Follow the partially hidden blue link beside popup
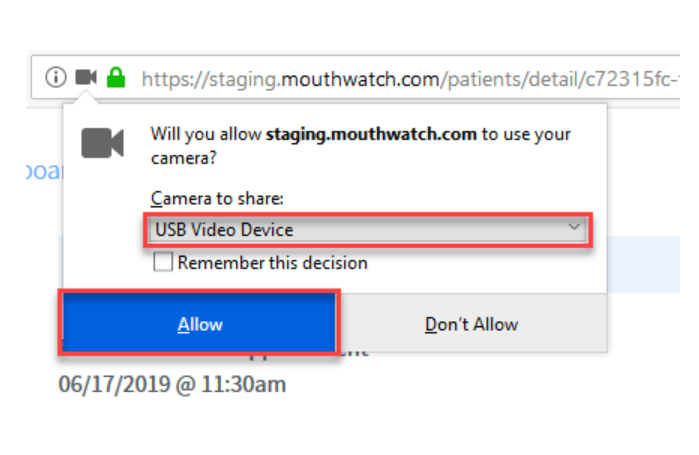 tap(44, 171)
